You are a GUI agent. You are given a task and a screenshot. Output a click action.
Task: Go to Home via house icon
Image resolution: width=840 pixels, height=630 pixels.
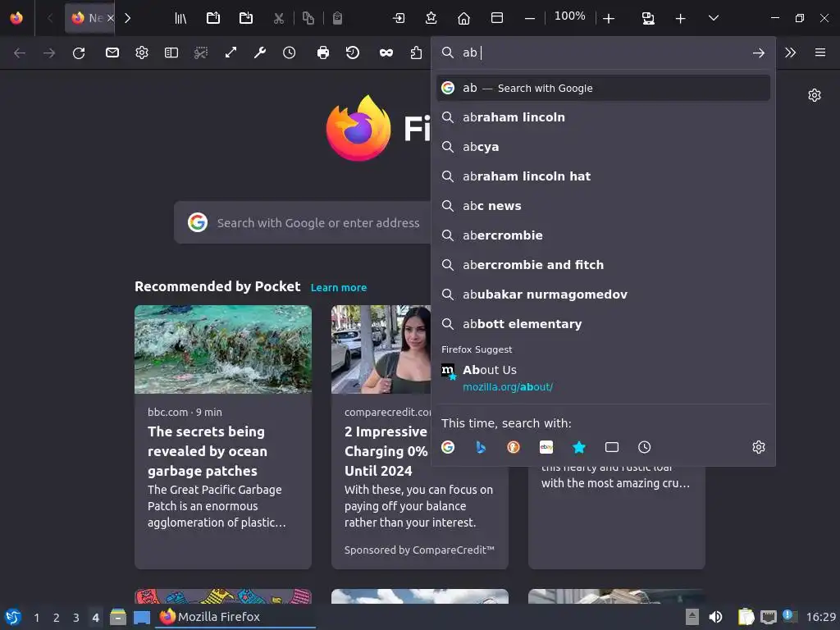[x=464, y=18]
